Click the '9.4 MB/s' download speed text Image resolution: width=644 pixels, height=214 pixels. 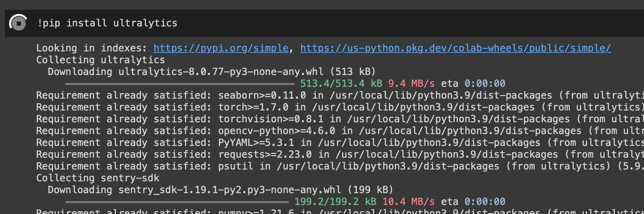(411, 84)
